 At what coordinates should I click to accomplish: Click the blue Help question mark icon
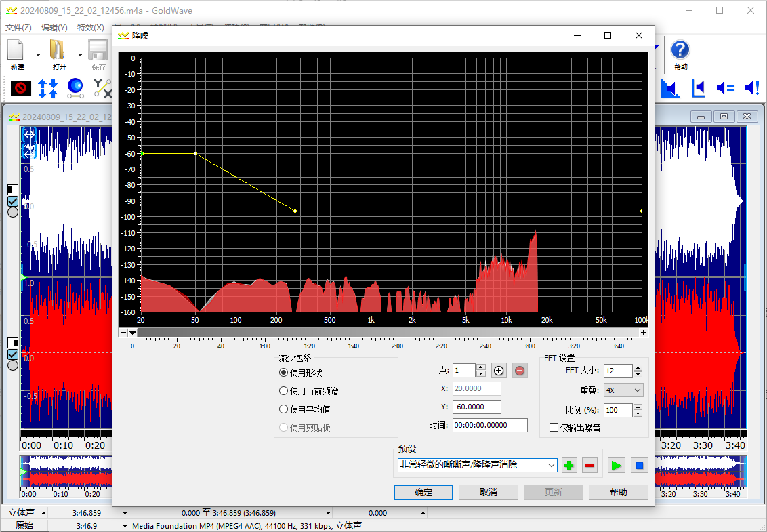point(680,50)
